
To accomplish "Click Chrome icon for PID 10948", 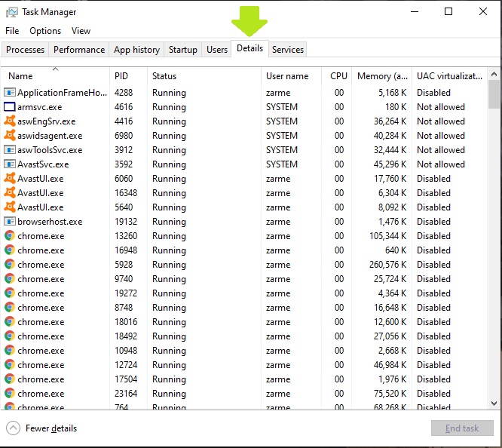I will point(10,350).
